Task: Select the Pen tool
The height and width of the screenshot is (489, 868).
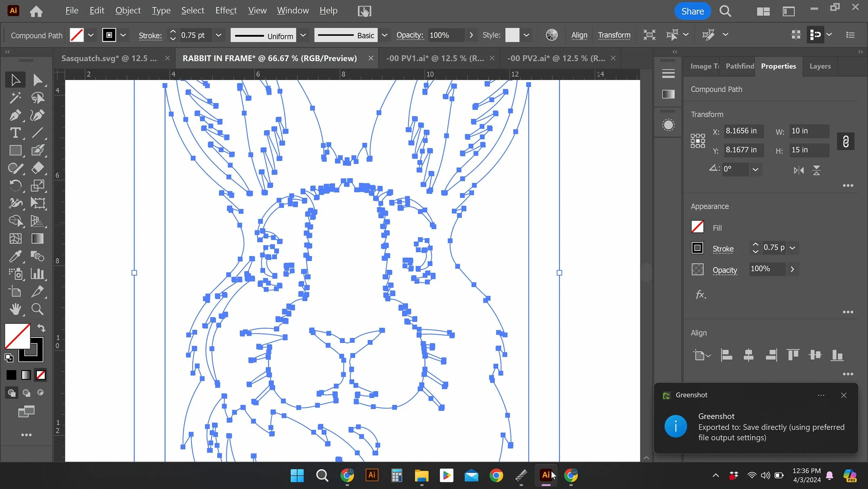Action: point(15,115)
